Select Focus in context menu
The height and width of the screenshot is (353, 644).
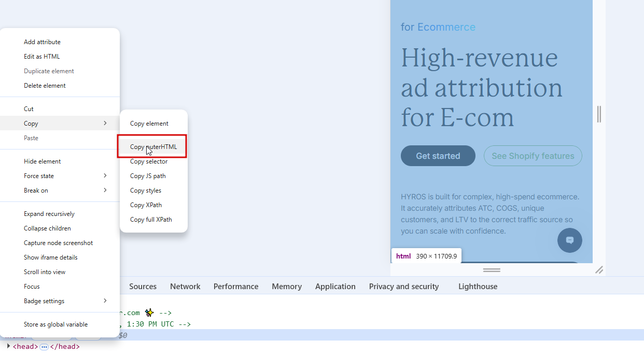(32, 287)
